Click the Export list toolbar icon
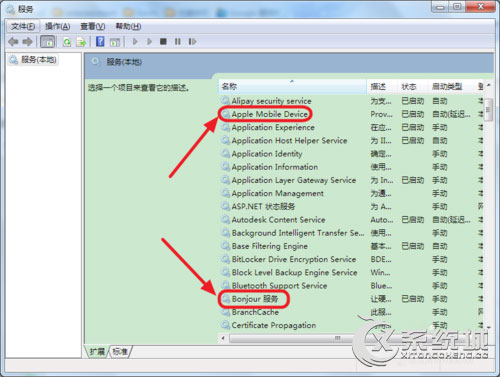This screenshot has width=500, height=377. (81, 42)
